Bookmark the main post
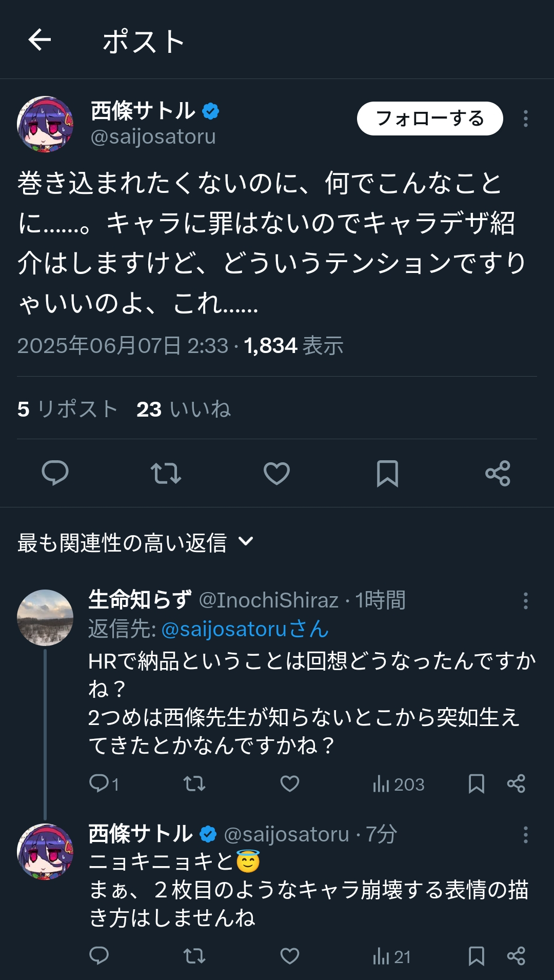 point(387,473)
